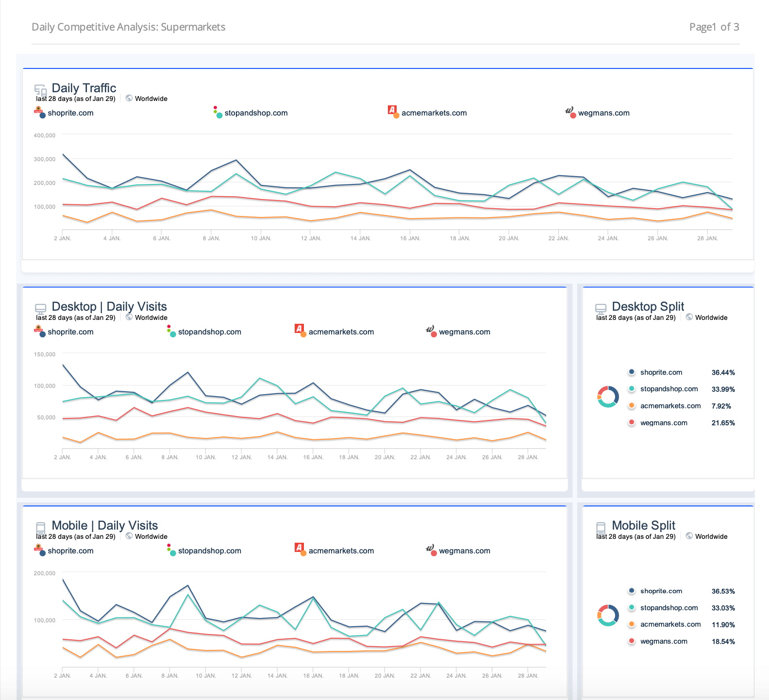
Task: Click wegmans.com red dot in Mobile Split
Action: [632, 641]
